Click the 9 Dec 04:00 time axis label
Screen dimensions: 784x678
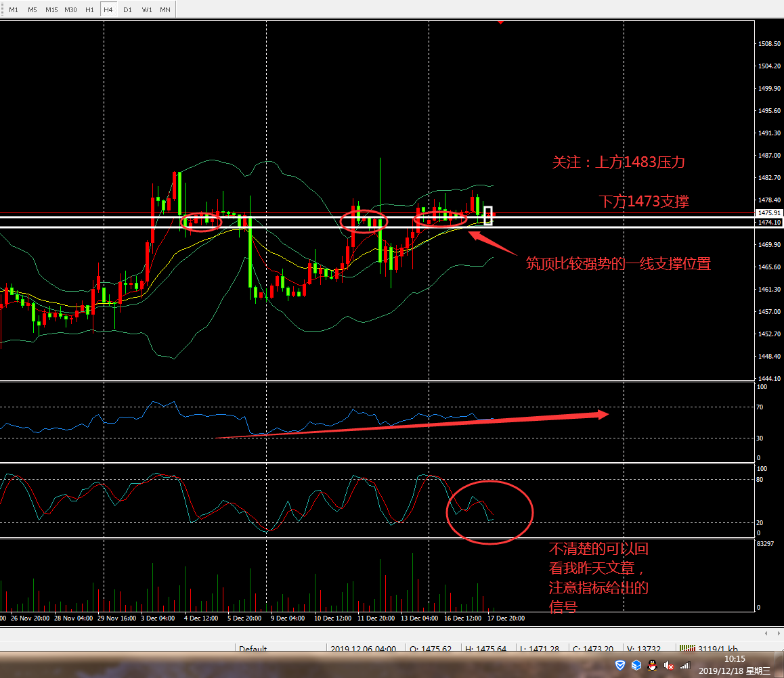pos(288,618)
